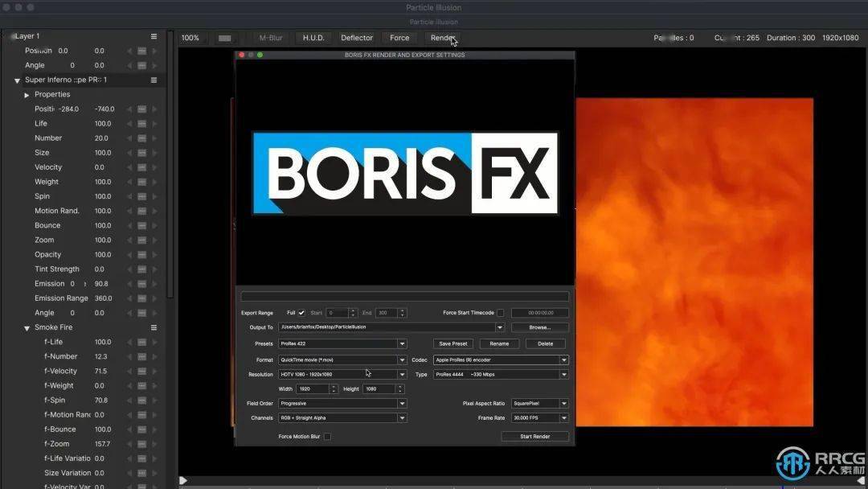Click the keyframe icon beside Emission Range

(141, 298)
